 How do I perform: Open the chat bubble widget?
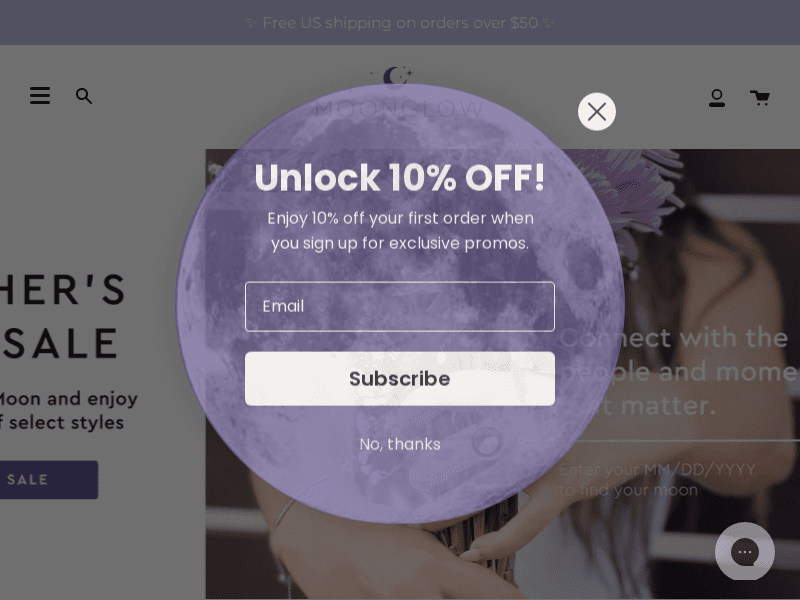744,552
